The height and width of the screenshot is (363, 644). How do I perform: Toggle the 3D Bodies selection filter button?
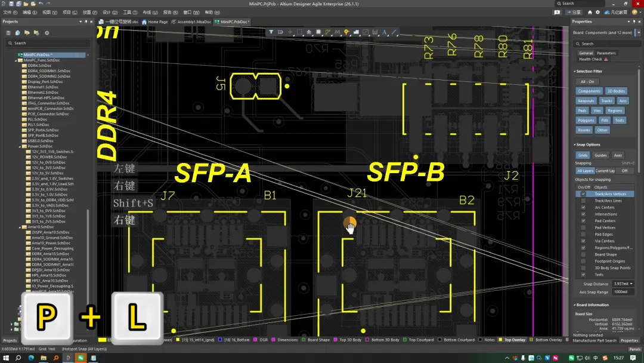click(616, 91)
